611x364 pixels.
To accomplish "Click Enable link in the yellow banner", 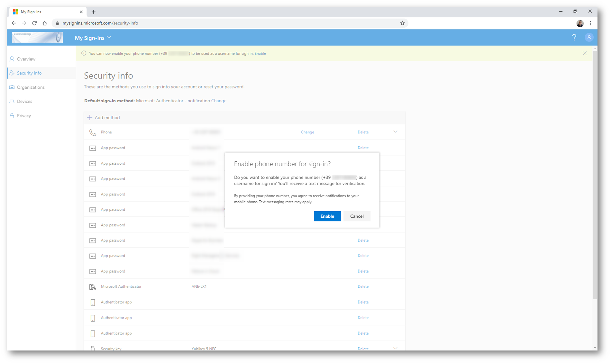I will [x=260, y=53].
